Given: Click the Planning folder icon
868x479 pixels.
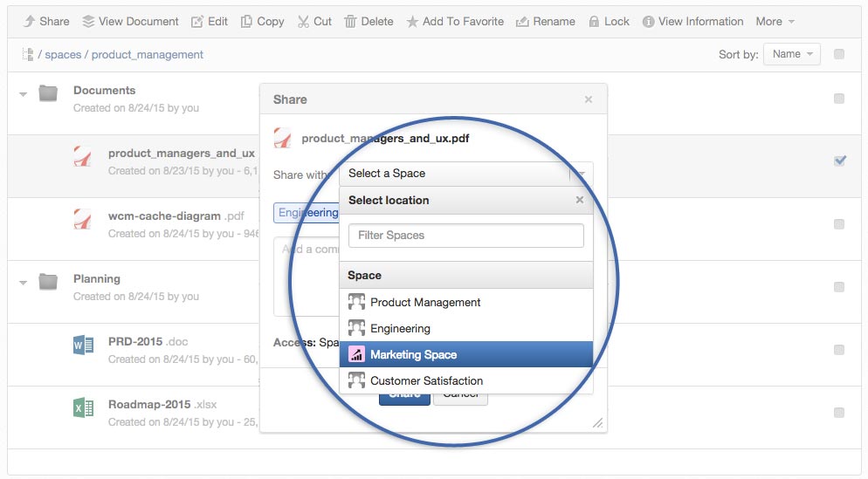Looking at the screenshot, I should [x=48, y=282].
